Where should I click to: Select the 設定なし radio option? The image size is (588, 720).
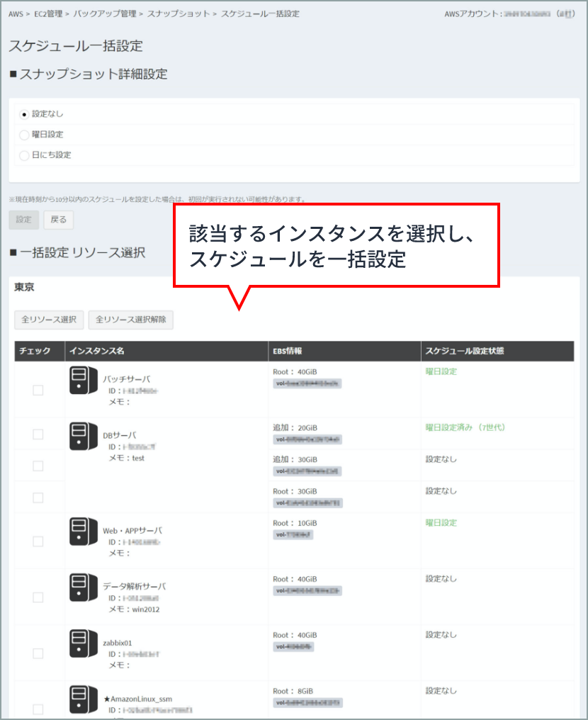point(25,114)
